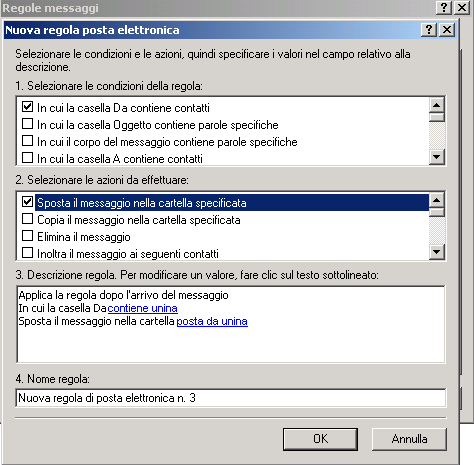474x465 pixels.
Task: Uncheck 'In cui la casella Da contiene contatti'
Action: coord(27,107)
